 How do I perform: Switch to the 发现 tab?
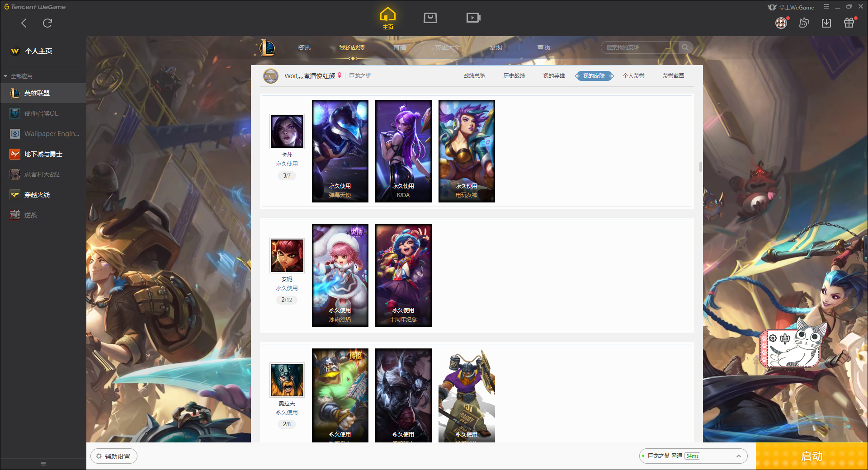[x=495, y=47]
